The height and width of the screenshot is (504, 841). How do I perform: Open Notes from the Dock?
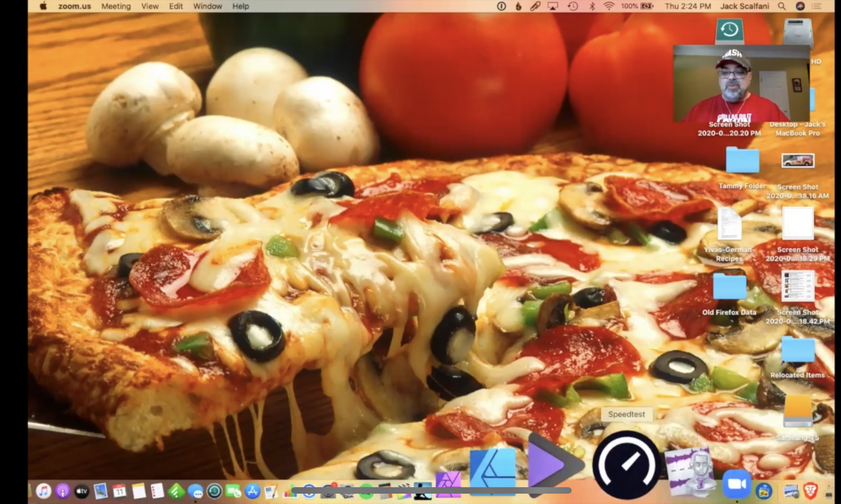pyautogui.click(x=139, y=491)
